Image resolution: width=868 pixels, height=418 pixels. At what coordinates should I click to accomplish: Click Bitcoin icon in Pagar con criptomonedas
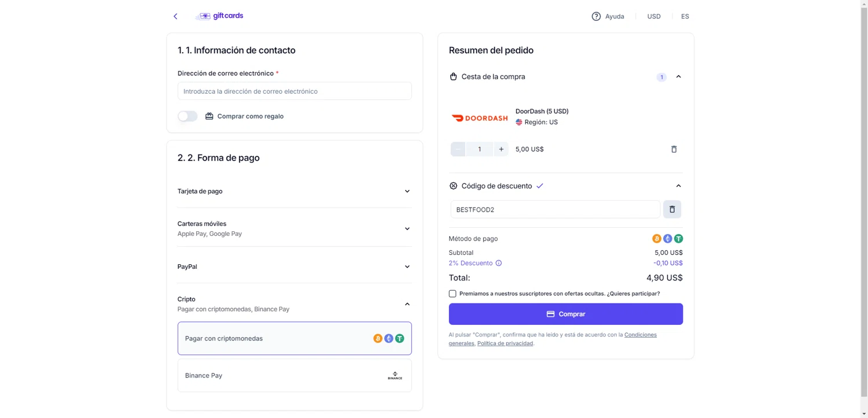pos(378,338)
